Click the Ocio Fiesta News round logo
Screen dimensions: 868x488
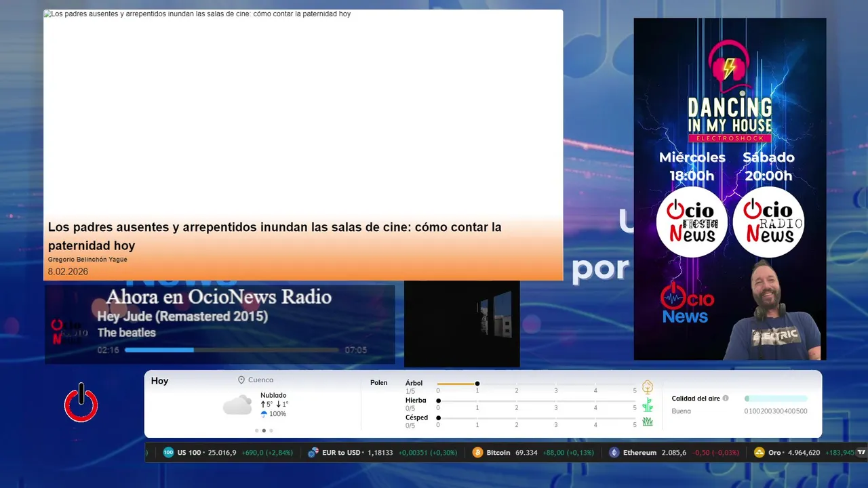tap(692, 222)
